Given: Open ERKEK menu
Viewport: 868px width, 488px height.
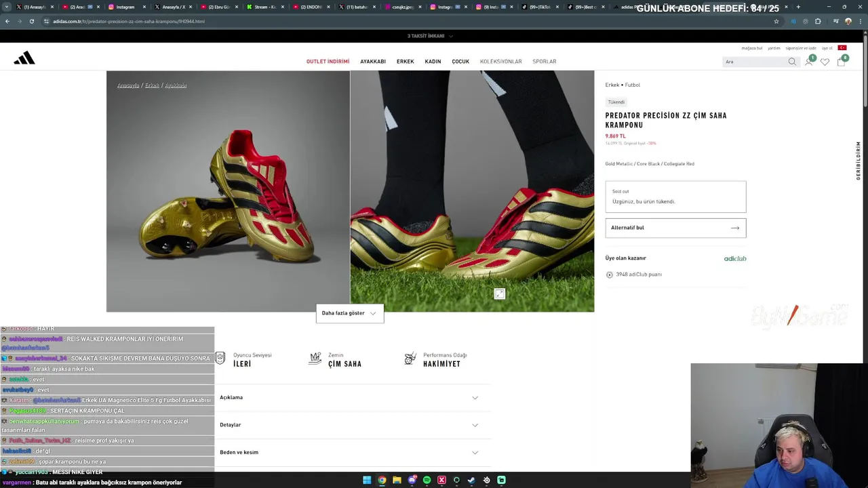Looking at the screenshot, I should [406, 62].
